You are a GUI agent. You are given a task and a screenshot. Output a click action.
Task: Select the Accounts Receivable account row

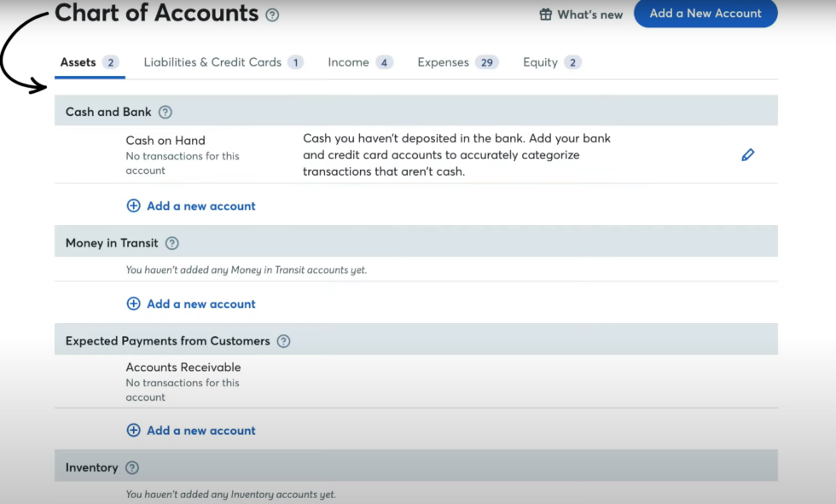[x=183, y=368]
